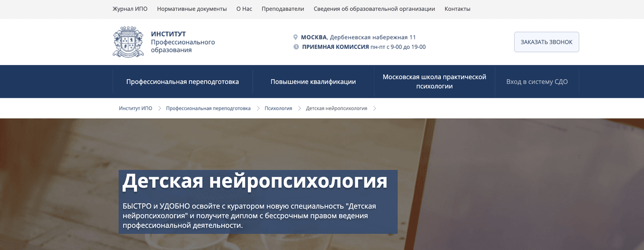Click the Приемная комиссия working hours text
This screenshot has width=644, height=250.
tap(364, 47)
